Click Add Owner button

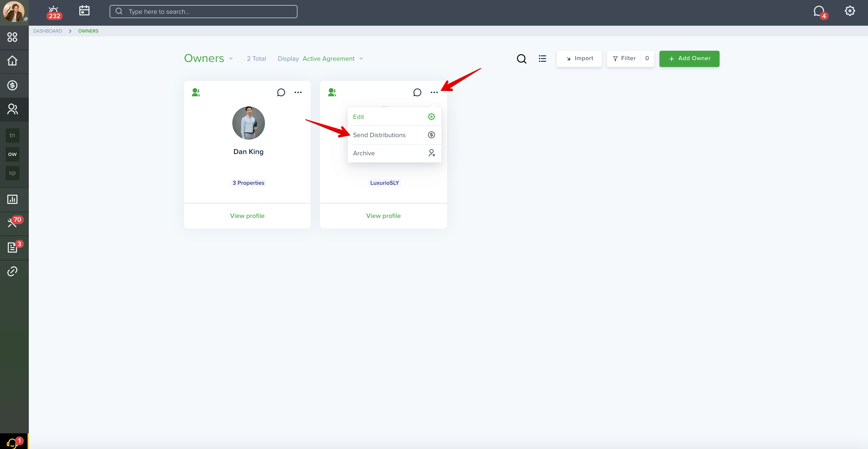689,59
